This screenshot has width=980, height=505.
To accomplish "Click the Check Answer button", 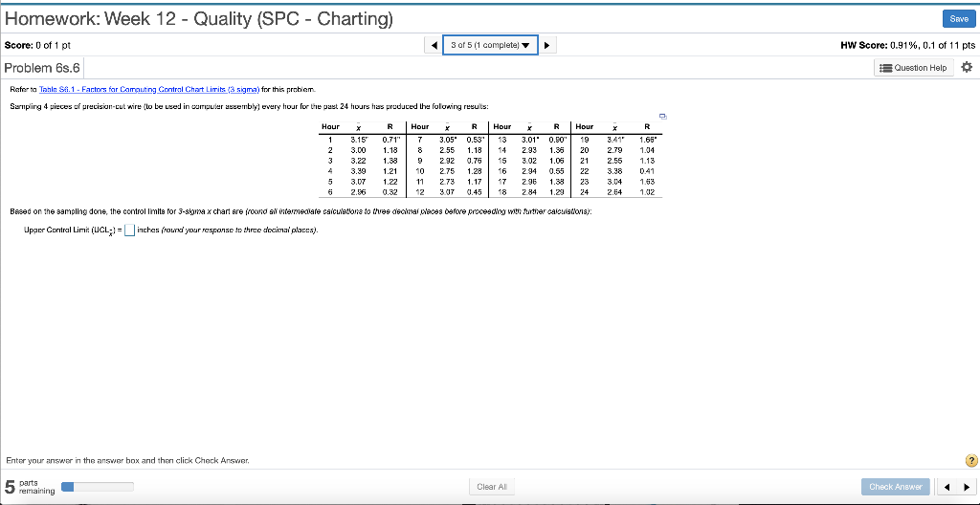I will click(x=895, y=487).
